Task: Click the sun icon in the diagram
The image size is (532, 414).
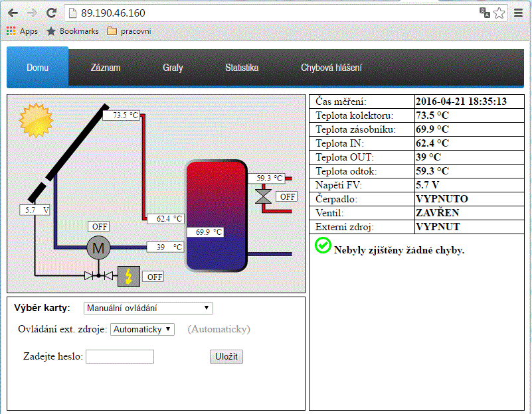Action: coord(36,120)
